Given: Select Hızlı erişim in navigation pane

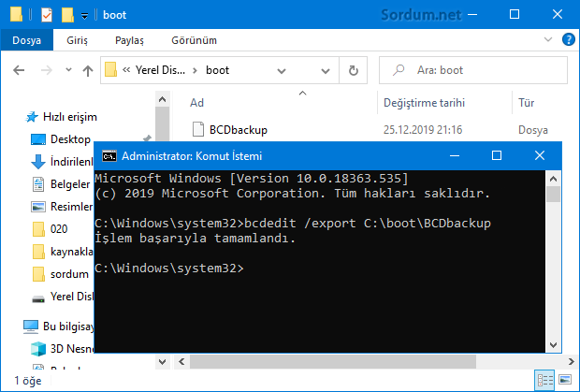Looking at the screenshot, I should (x=70, y=117).
